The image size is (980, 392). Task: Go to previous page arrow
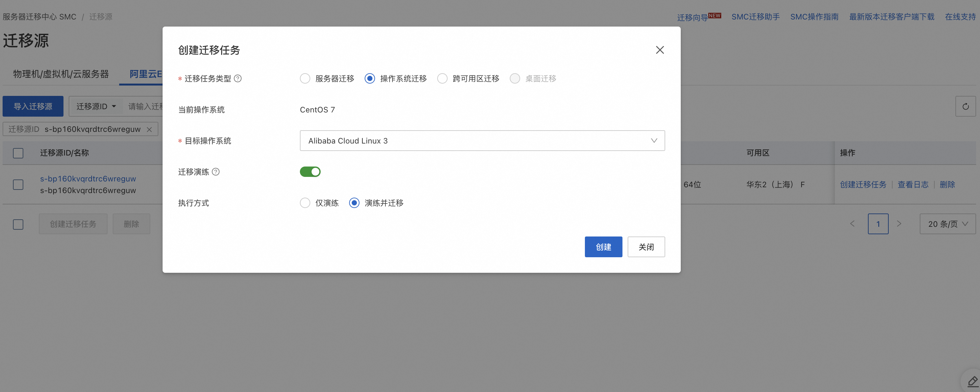click(852, 224)
